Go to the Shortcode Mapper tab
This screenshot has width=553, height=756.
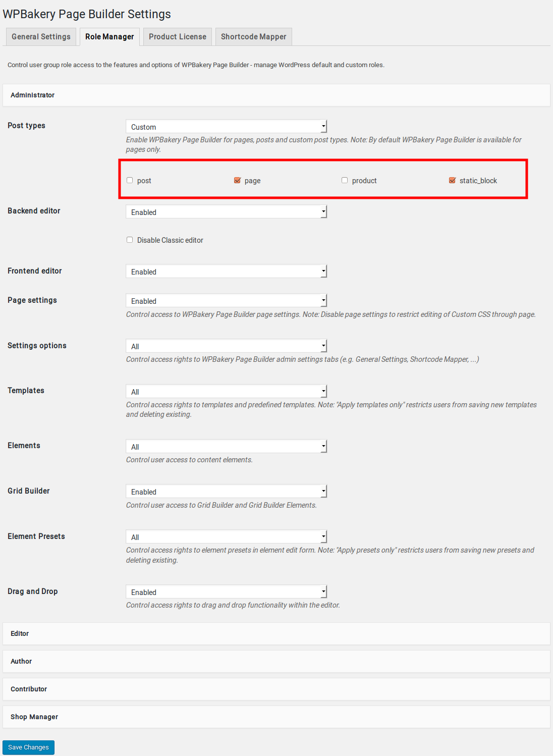point(253,37)
